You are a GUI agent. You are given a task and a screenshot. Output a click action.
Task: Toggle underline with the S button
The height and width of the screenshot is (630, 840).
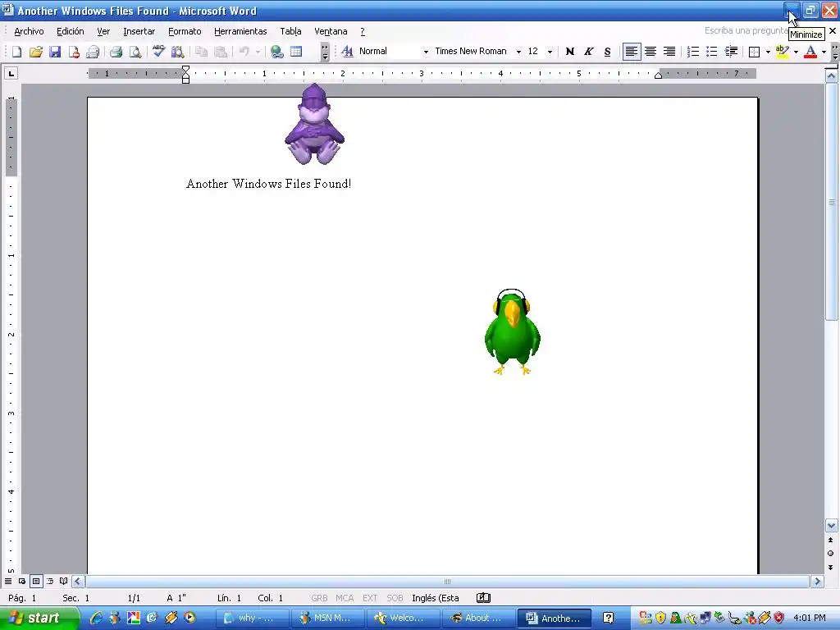pos(607,52)
